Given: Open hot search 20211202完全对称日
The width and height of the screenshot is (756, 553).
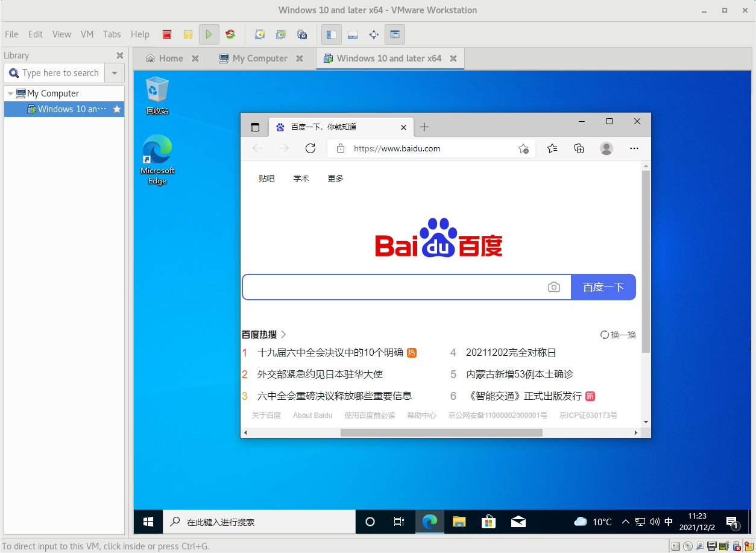Looking at the screenshot, I should coord(511,353).
